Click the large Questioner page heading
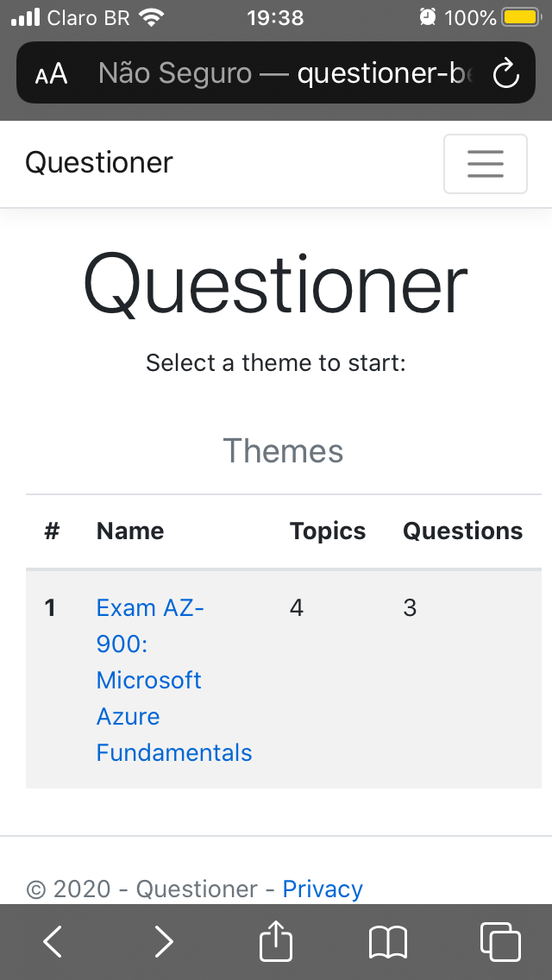Image resolution: width=552 pixels, height=980 pixels. (x=276, y=285)
